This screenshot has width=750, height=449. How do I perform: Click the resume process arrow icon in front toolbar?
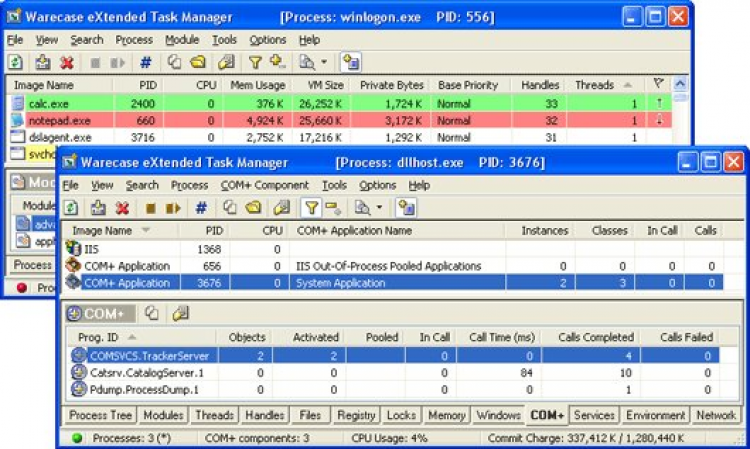click(x=172, y=208)
